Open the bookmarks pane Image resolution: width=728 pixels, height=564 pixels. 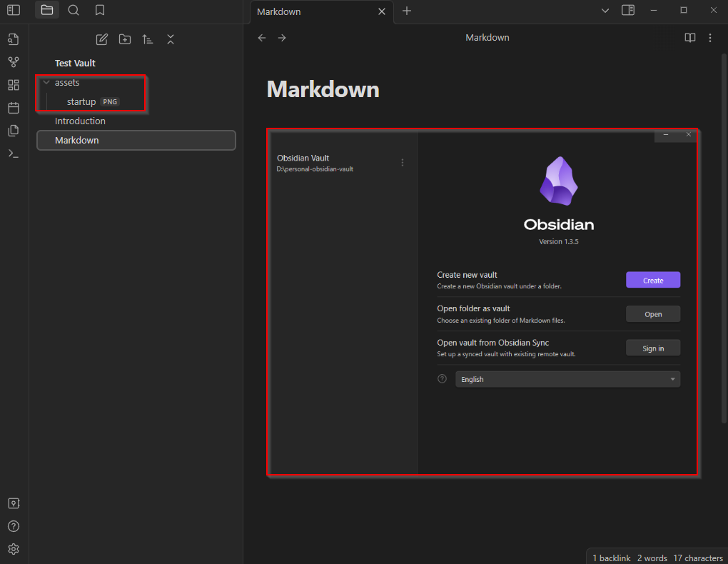[100, 10]
